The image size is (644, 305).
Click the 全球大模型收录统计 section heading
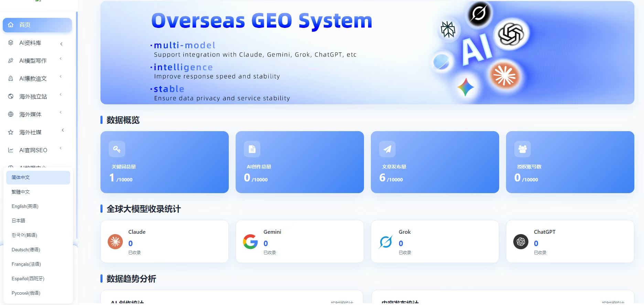tap(143, 209)
